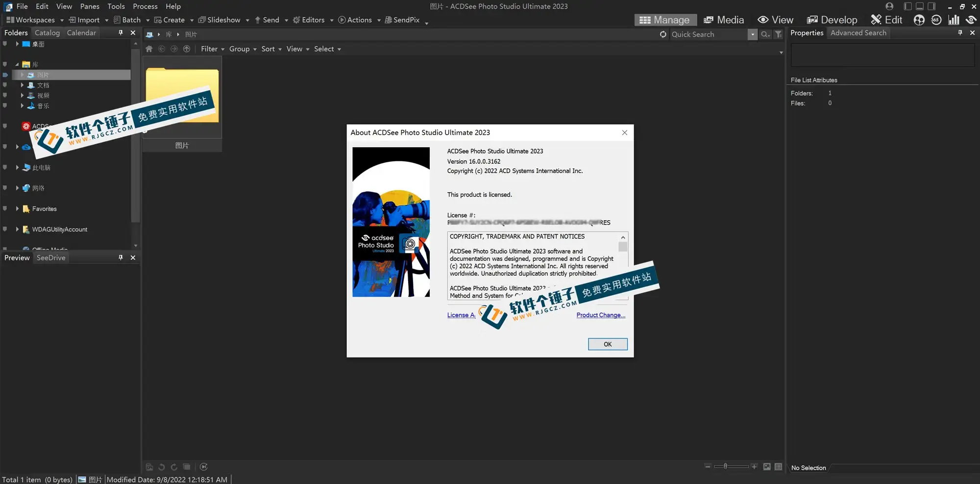The image size is (980, 484).
Task: Toggle left pane layout icon
Action: pos(907,6)
